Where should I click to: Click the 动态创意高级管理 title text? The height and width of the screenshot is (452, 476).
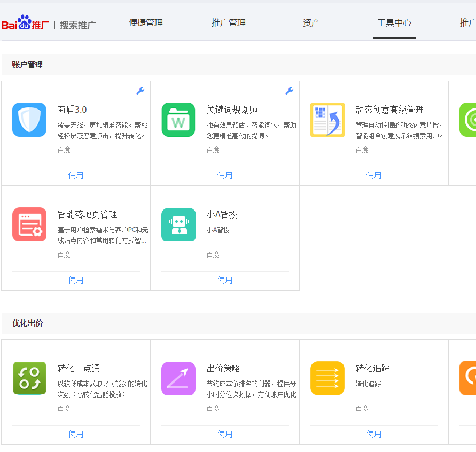coord(389,110)
